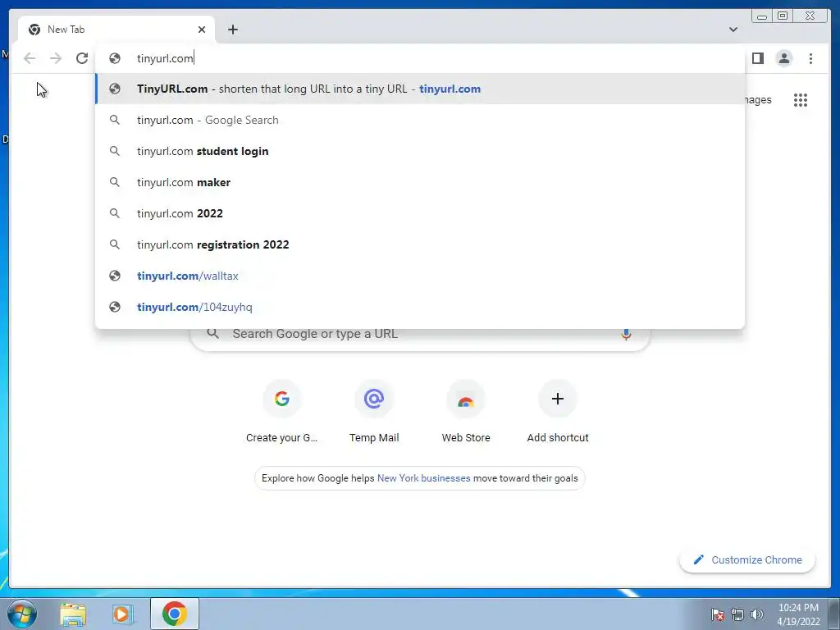This screenshot has width=840, height=630.
Task: Click the address bar text tinyurl.com
Action: click(165, 58)
